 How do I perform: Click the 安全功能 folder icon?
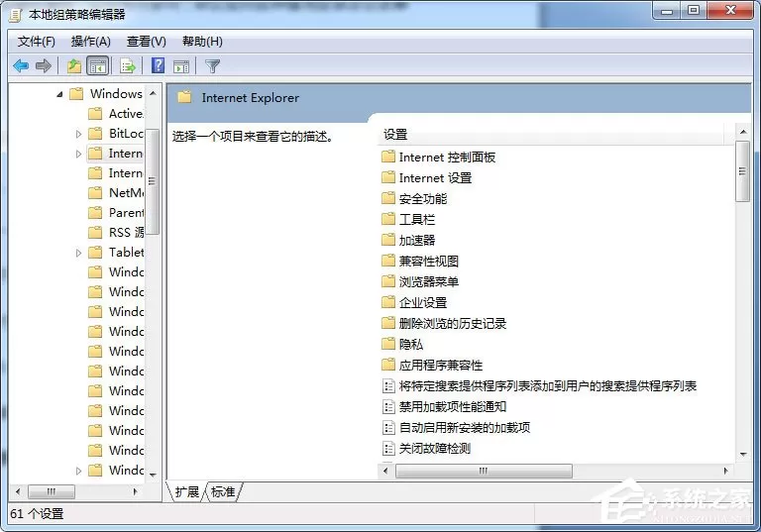pyautogui.click(x=388, y=199)
